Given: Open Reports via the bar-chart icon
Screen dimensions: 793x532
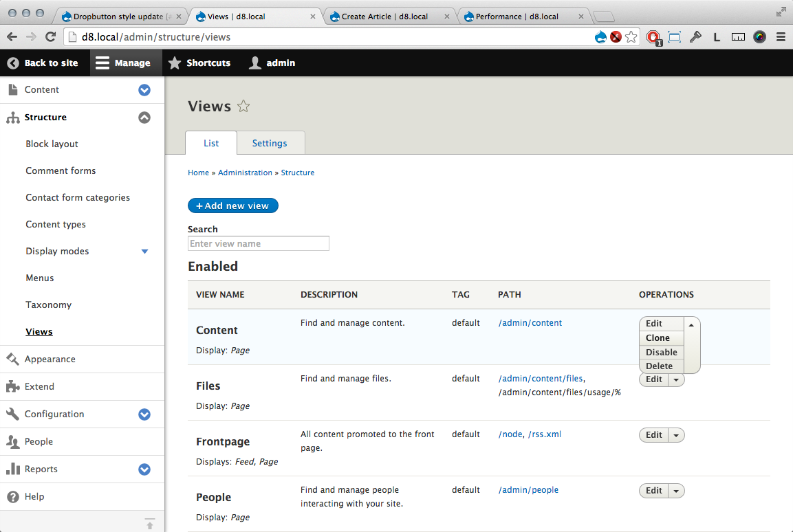Looking at the screenshot, I should point(12,469).
